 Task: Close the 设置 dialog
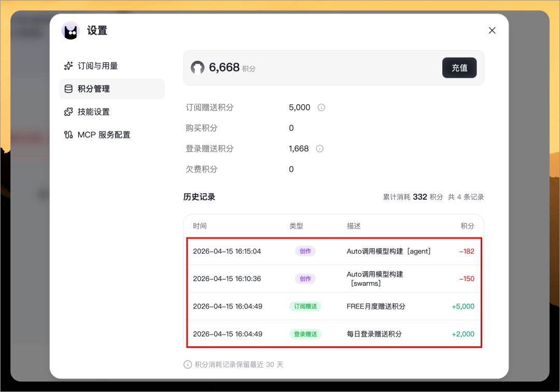tap(492, 31)
